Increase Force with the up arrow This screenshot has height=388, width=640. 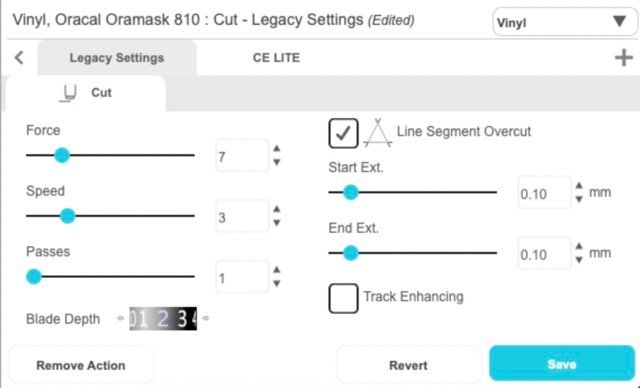(277, 149)
